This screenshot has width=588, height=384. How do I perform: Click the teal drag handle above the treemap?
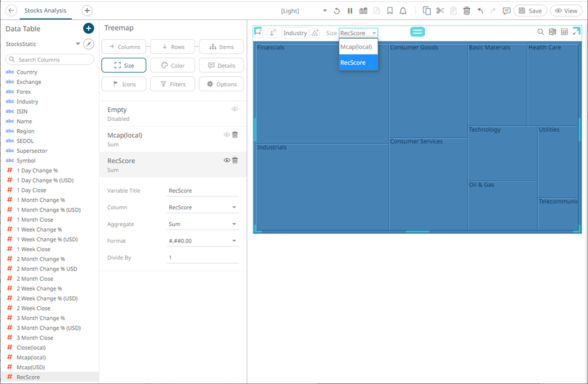(x=418, y=32)
